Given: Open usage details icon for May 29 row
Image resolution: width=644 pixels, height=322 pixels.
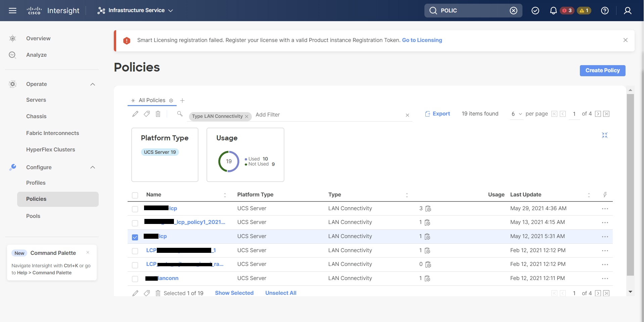Looking at the screenshot, I should point(428,209).
